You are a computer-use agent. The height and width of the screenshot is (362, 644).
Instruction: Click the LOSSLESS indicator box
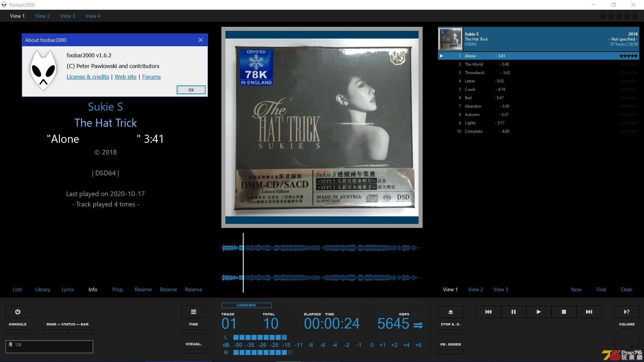point(247,305)
